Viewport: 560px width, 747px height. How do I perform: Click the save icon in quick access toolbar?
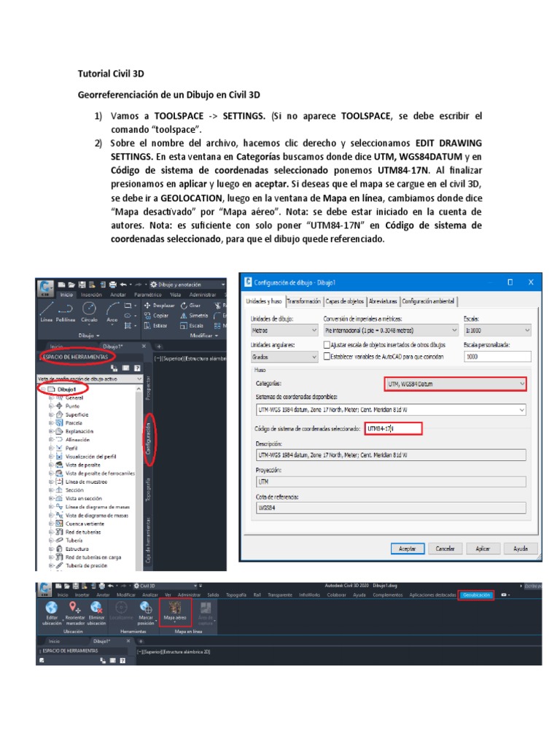coord(82,285)
